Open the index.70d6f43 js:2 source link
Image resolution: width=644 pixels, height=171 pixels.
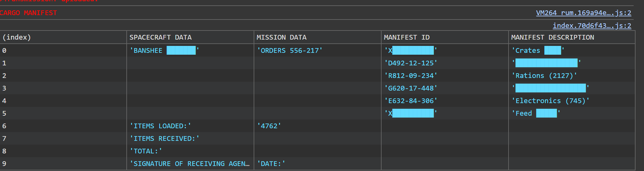coord(592,25)
